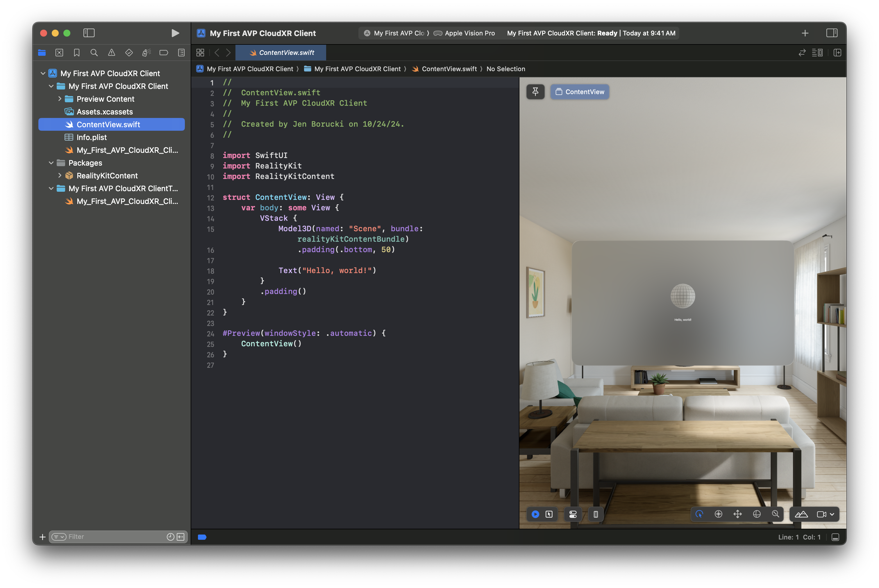Viewport: 879px width, 588px height.
Task: Click the Run play button
Action: pyautogui.click(x=175, y=33)
